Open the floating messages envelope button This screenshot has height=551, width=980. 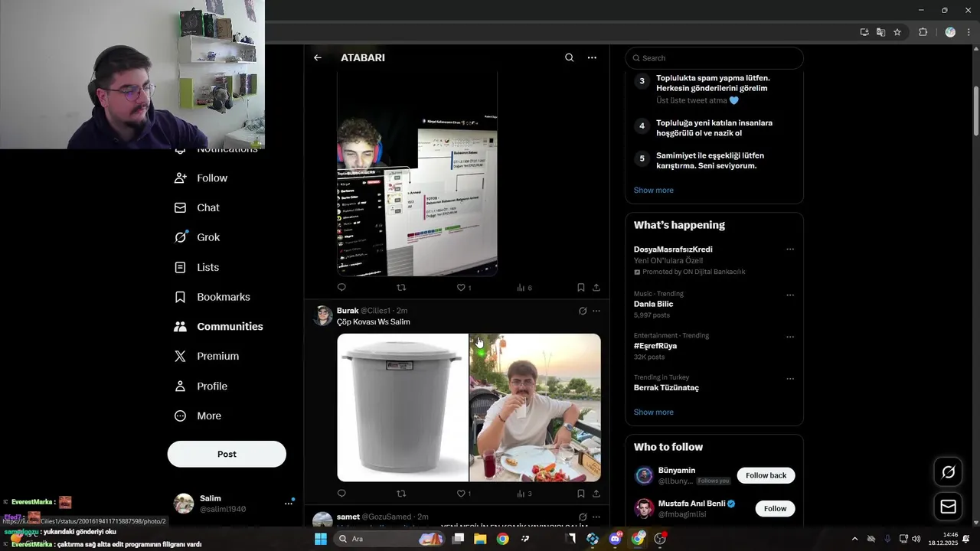tap(948, 507)
